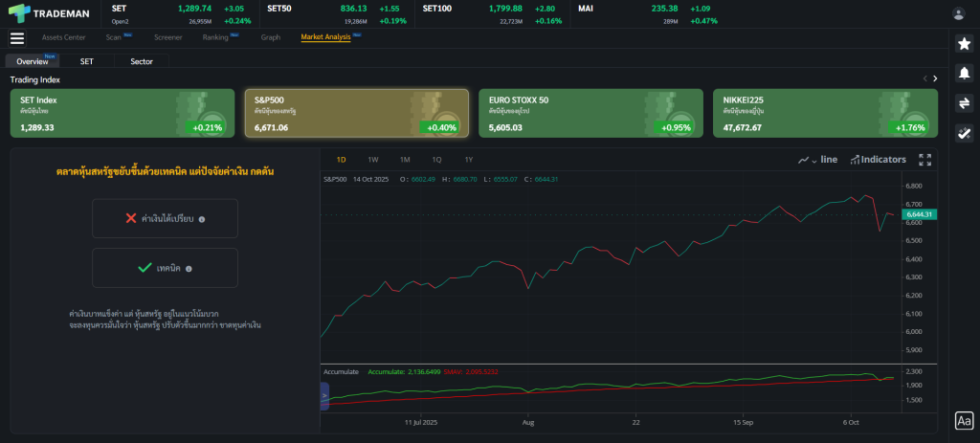Click info icon beside เทคนิค

tap(189, 269)
